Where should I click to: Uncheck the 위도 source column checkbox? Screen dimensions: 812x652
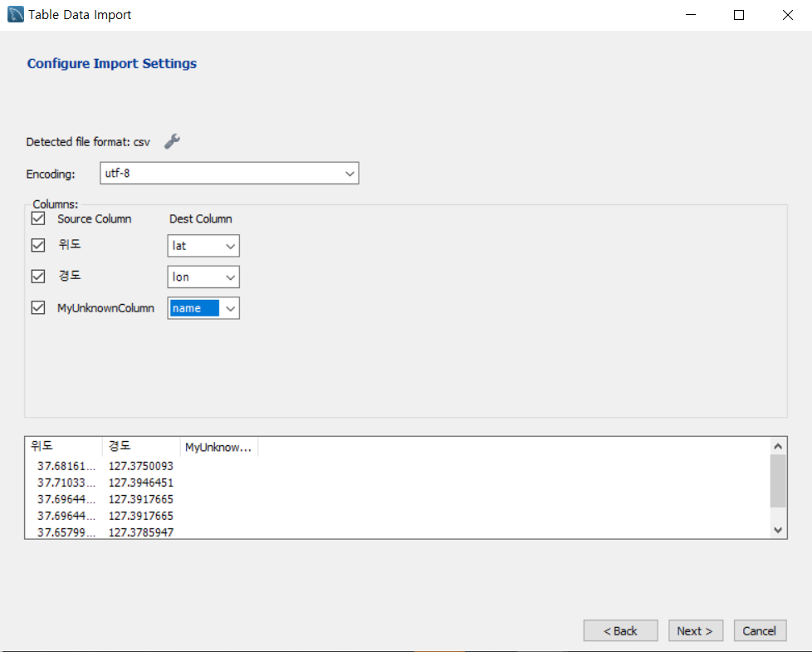pos(38,245)
